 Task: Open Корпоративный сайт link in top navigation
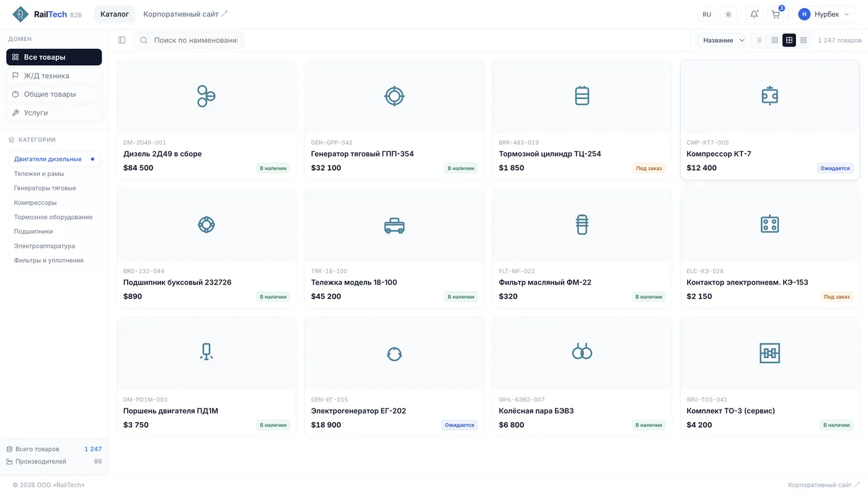pyautogui.click(x=185, y=14)
